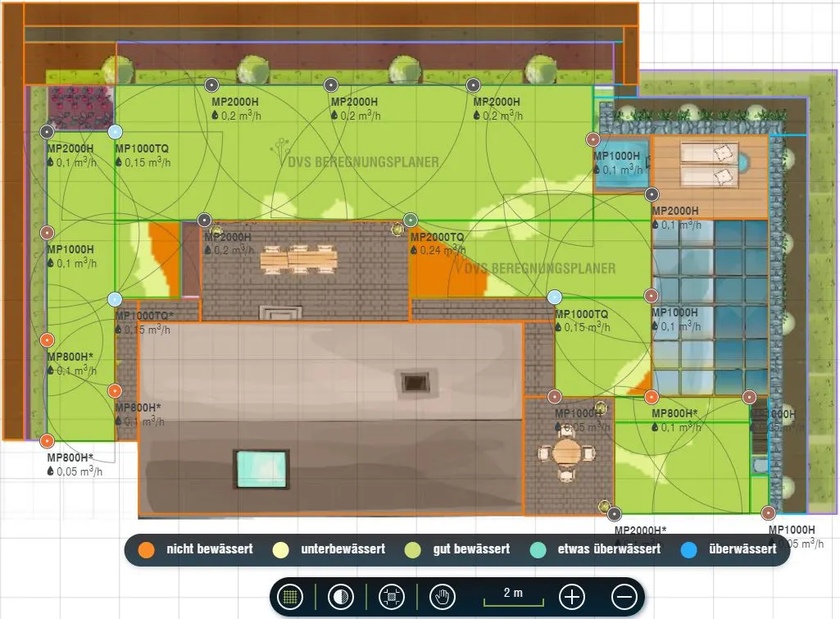Select the light blue MP1000TQ* sprinkler marker
The width and height of the screenshot is (840, 619).
click(115, 299)
